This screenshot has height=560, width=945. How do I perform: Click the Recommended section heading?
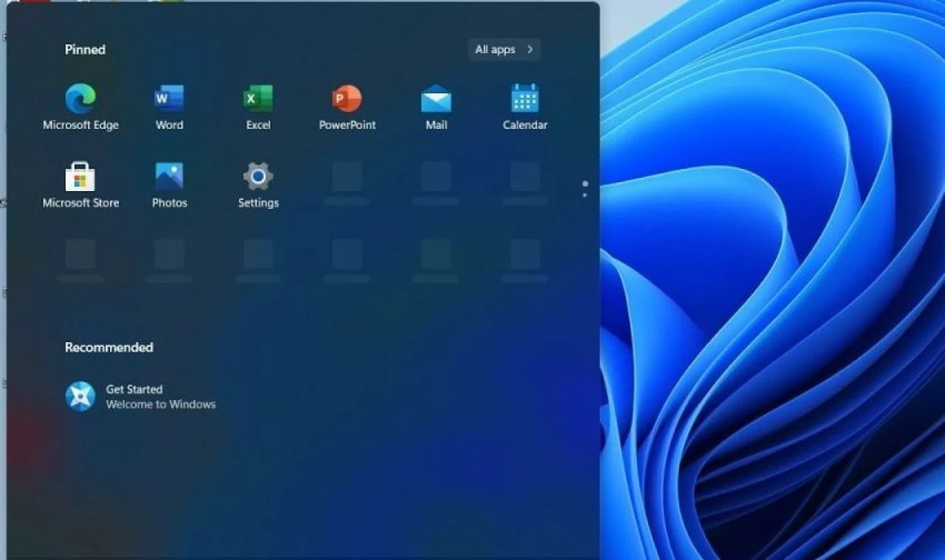tap(109, 347)
